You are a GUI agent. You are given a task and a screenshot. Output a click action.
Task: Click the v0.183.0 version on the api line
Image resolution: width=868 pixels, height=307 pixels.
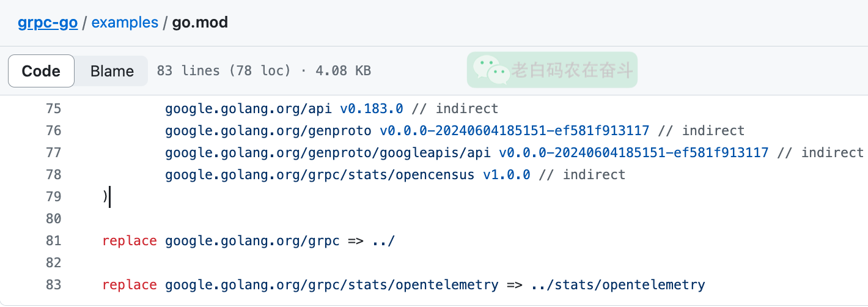pyautogui.click(x=372, y=109)
